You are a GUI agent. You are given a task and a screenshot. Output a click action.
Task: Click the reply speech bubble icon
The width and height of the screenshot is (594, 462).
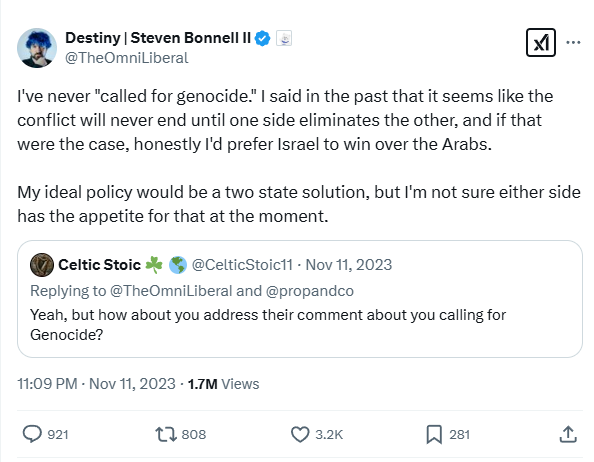point(32,434)
